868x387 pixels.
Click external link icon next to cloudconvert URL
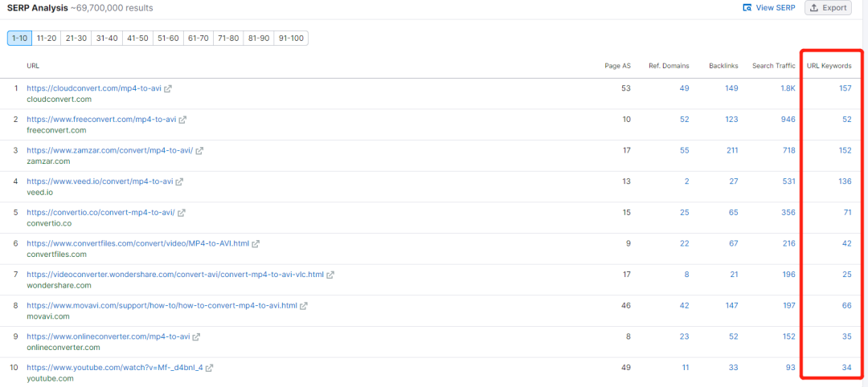(x=168, y=88)
